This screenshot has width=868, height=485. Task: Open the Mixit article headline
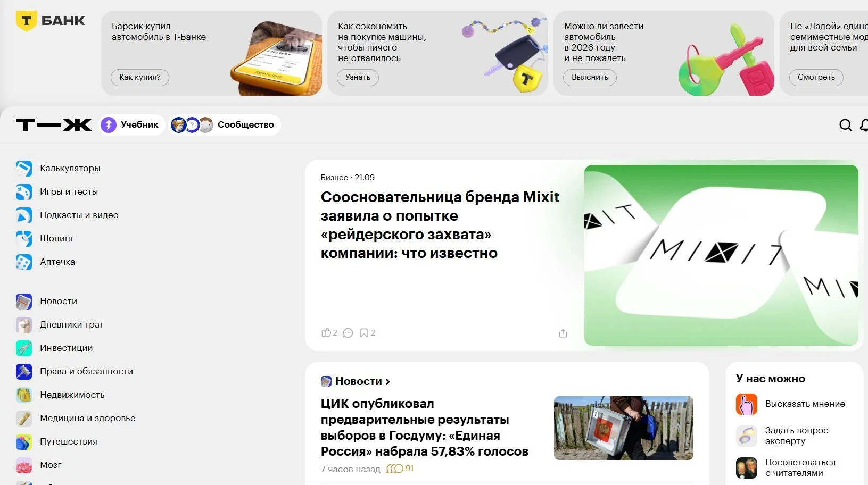coord(440,225)
